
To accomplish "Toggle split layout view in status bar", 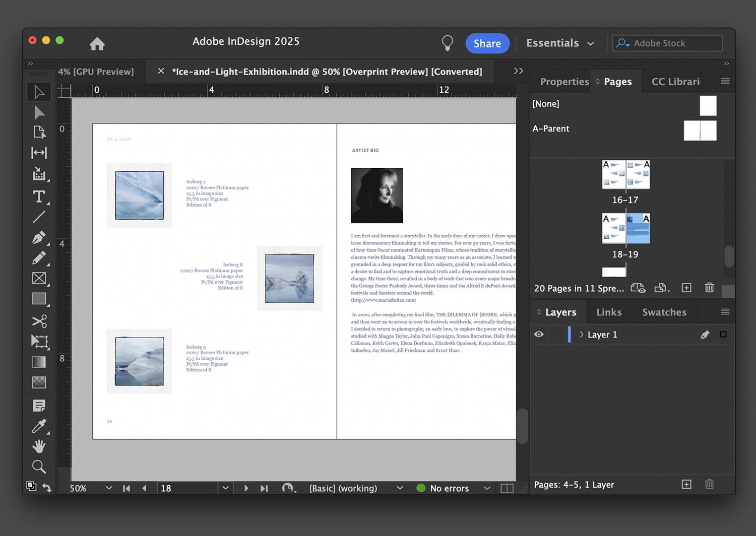I will [507, 488].
